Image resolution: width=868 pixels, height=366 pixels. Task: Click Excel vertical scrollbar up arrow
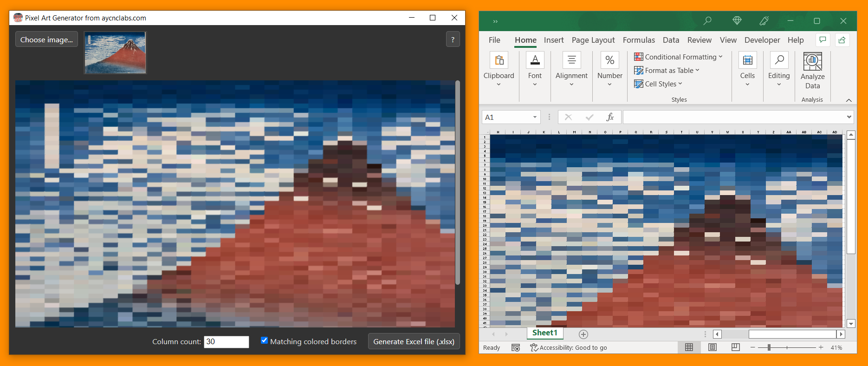click(851, 135)
